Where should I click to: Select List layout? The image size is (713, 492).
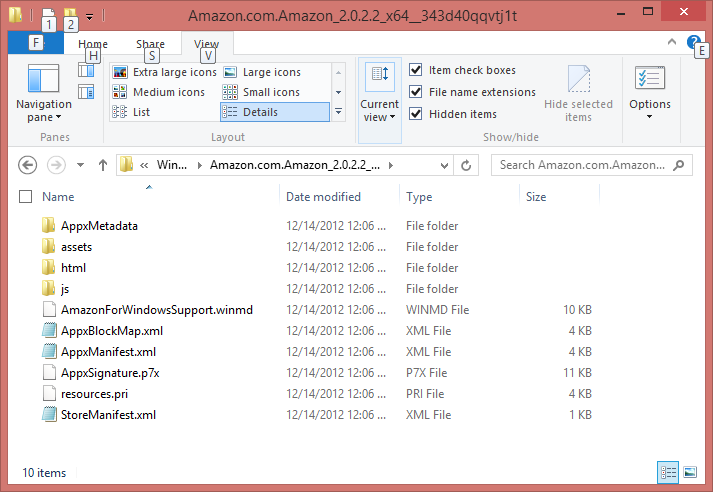click(131, 112)
